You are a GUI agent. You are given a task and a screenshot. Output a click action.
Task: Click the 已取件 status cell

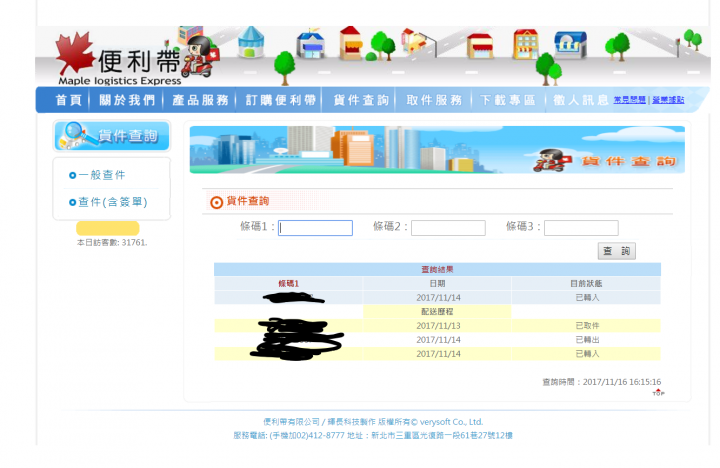[x=587, y=326]
